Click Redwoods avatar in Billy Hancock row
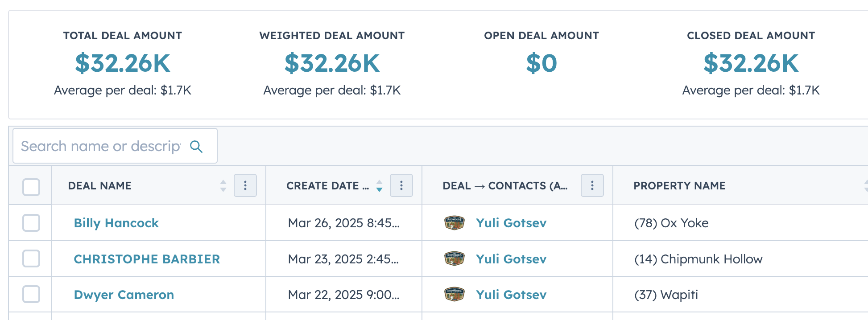Viewport: 868px width, 320px height. [455, 222]
